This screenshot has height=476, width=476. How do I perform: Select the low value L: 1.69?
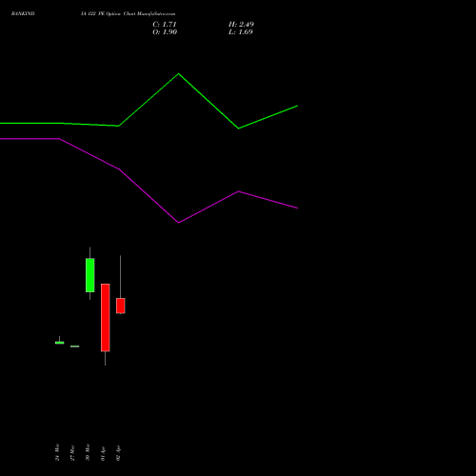pyautogui.click(x=241, y=32)
